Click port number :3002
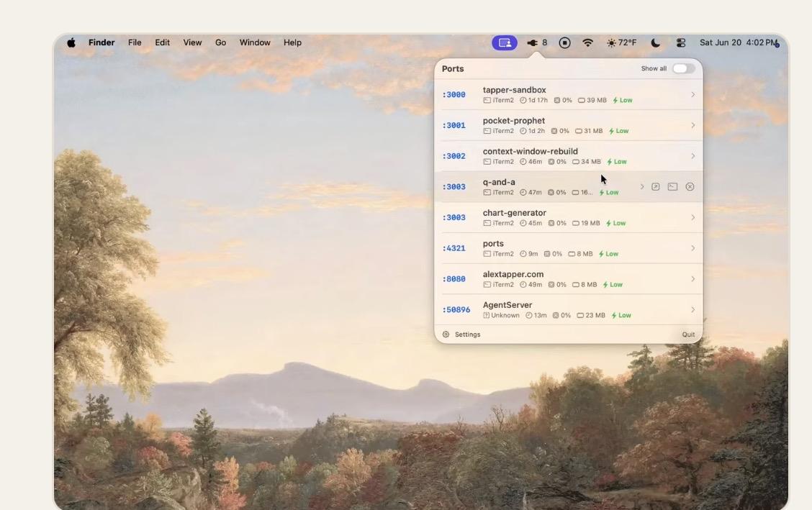This screenshot has width=812, height=510. [x=454, y=156]
